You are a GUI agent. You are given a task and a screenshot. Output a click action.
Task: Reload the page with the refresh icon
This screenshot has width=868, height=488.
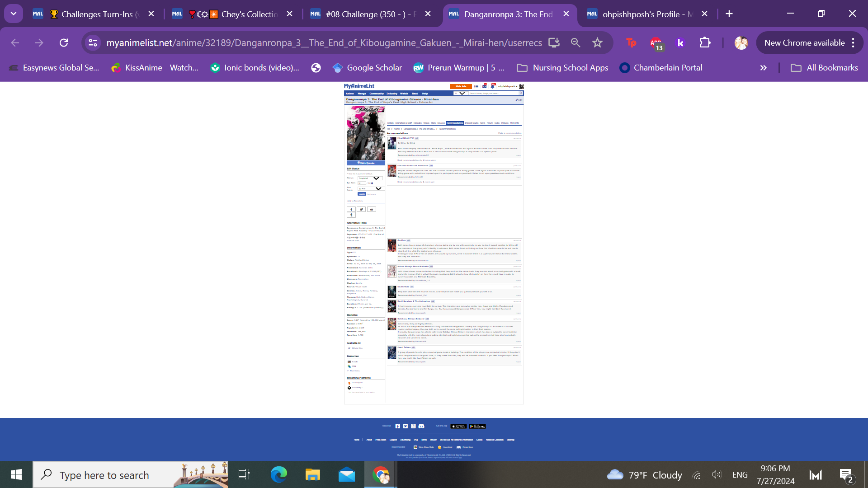click(64, 42)
